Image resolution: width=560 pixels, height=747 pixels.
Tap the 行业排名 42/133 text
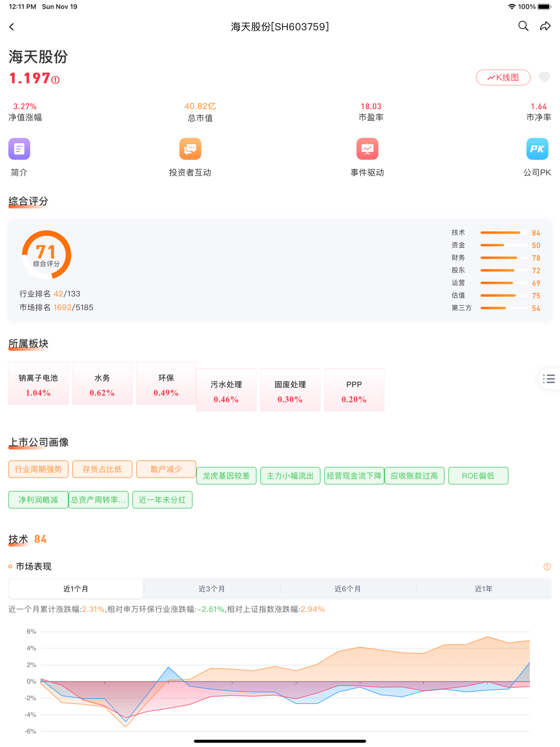click(x=50, y=294)
